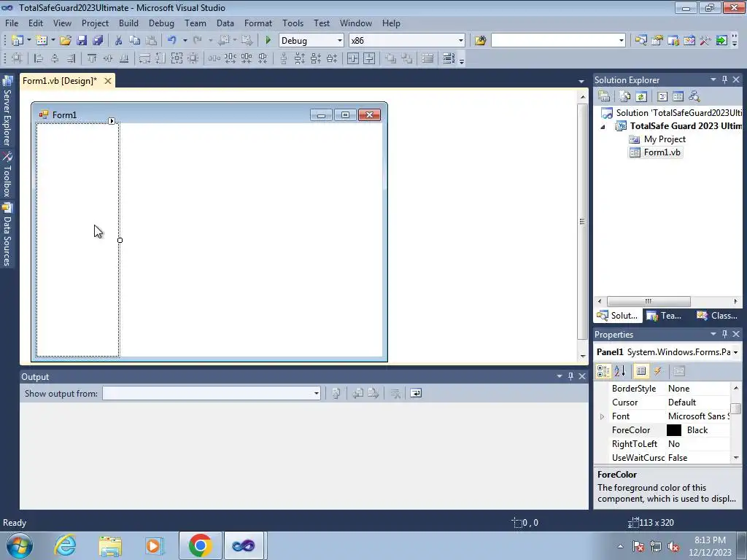Click the black ForeColor swatch
The image size is (747, 560).
point(673,430)
